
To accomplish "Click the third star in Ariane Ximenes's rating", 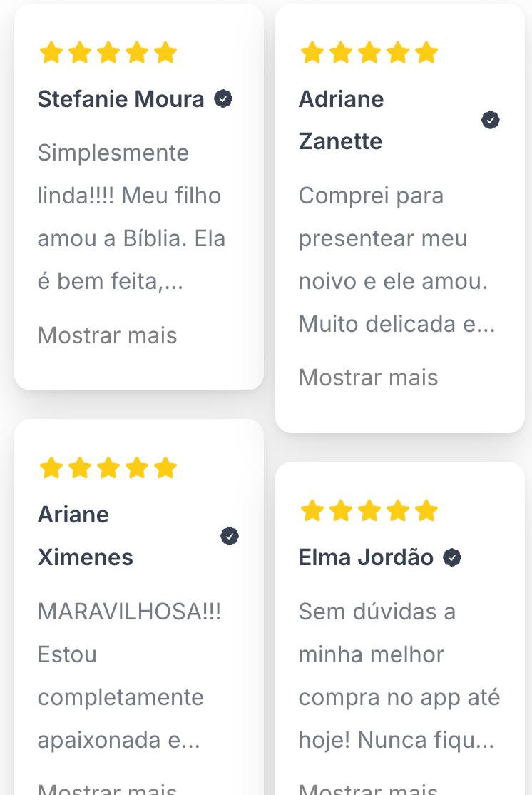I will pyautogui.click(x=108, y=469).
